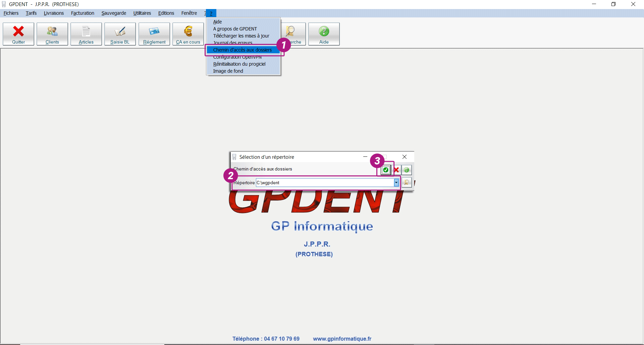
Task: Select Chemin d'accès aux dossiers entry
Action: coord(243,50)
